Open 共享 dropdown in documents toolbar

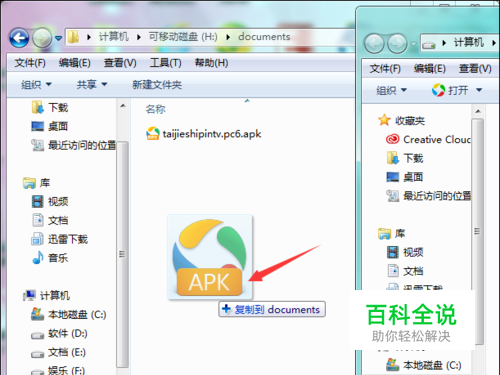tap(92, 84)
